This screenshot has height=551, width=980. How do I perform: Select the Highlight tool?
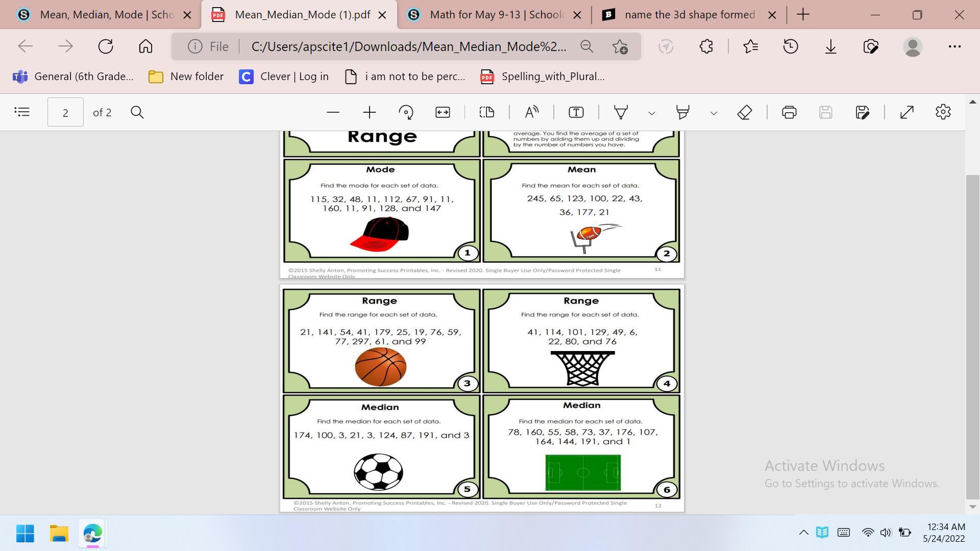pyautogui.click(x=682, y=112)
